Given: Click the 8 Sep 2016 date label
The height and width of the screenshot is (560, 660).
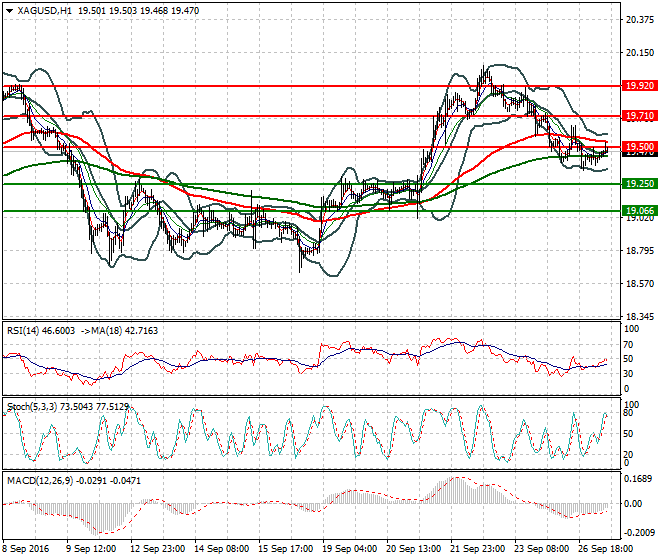Looking at the screenshot, I should point(26,549).
